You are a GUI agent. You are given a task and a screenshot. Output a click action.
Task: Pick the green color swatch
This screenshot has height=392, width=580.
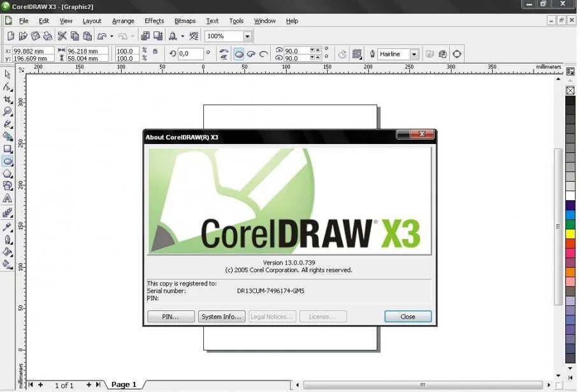pyautogui.click(x=570, y=224)
